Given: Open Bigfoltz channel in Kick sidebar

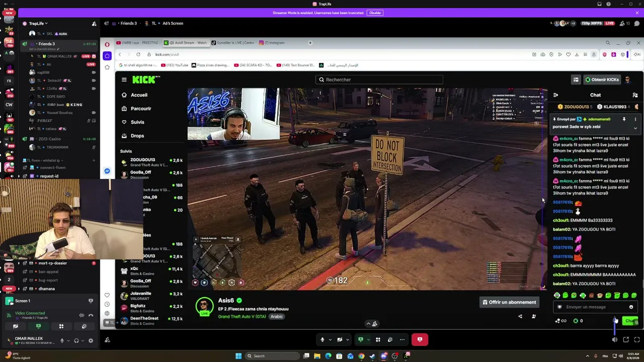Looking at the screenshot, I should (151, 308).
